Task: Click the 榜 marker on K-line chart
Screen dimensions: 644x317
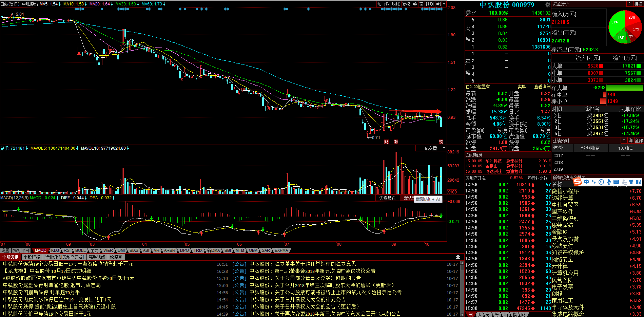Action: [x=441, y=142]
